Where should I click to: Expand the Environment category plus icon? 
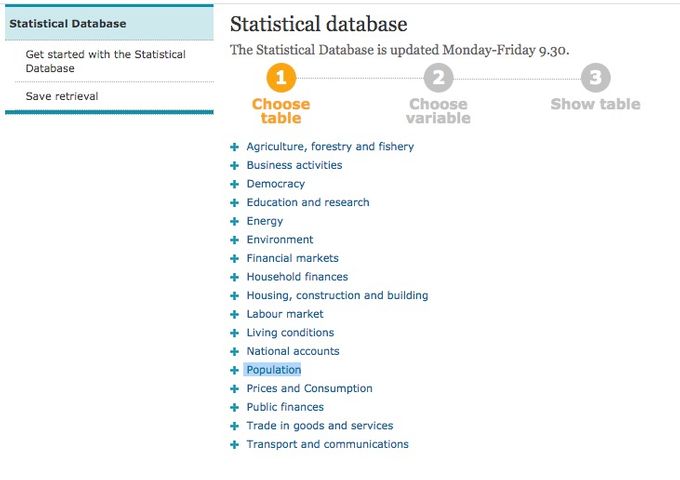click(x=234, y=240)
